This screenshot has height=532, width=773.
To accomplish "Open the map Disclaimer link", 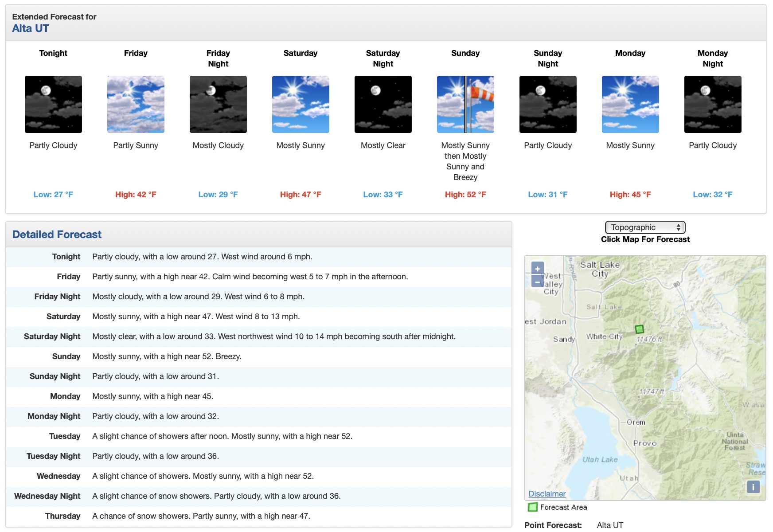I will click(547, 494).
